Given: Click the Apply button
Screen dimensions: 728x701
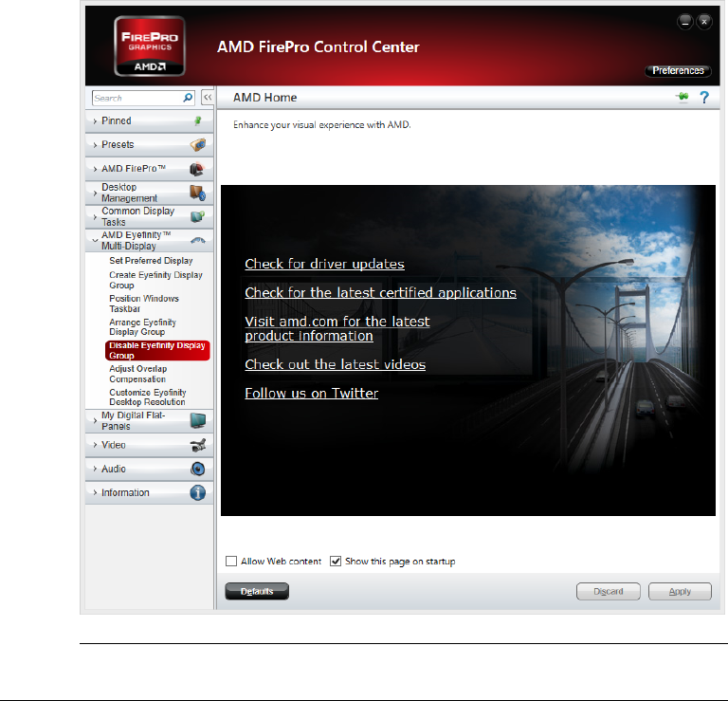Looking at the screenshot, I should click(680, 591).
